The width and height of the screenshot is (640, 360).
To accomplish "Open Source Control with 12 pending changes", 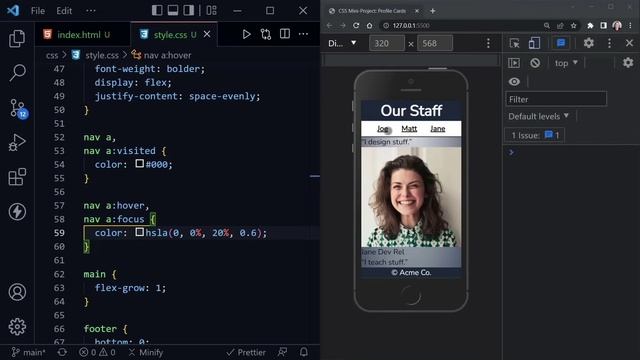I will pyautogui.click(x=18, y=108).
